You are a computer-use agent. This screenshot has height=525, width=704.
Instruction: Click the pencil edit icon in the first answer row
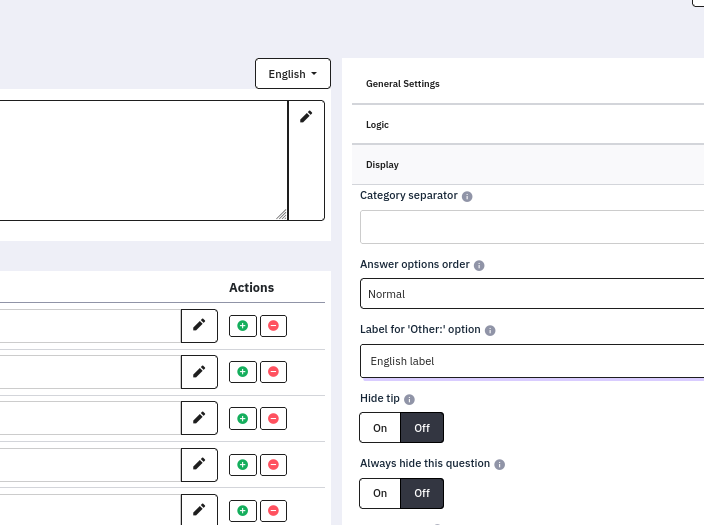pyautogui.click(x=199, y=325)
